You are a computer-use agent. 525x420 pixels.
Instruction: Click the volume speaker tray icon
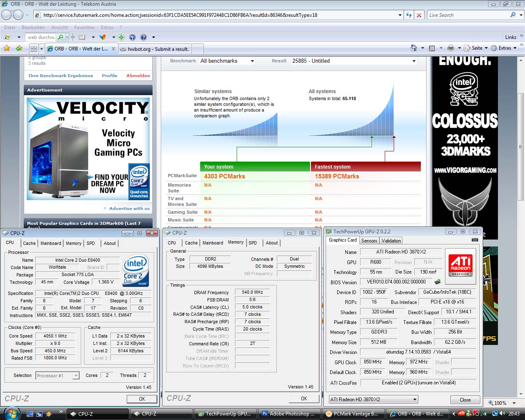coord(502,413)
